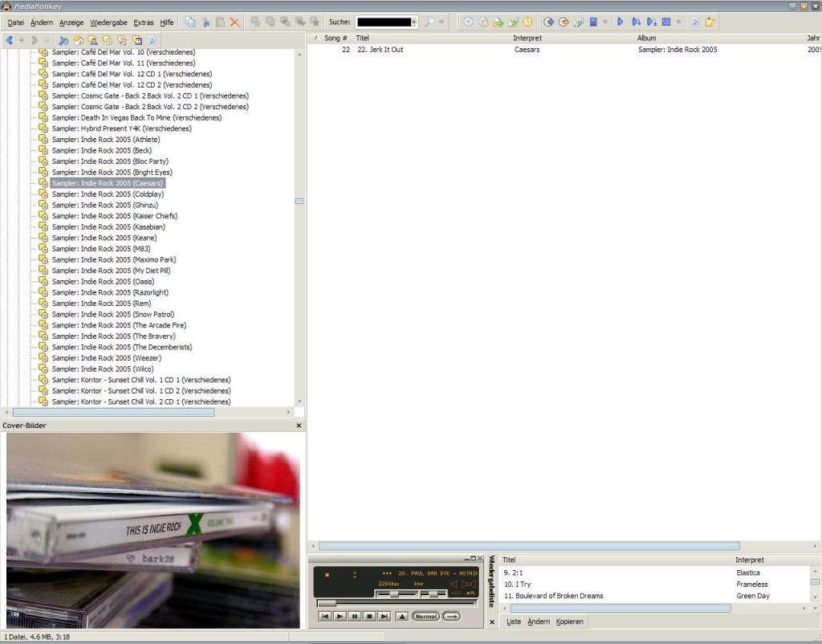822x644 pixels.
Task: Adjust the player volume slider
Action: (397, 594)
